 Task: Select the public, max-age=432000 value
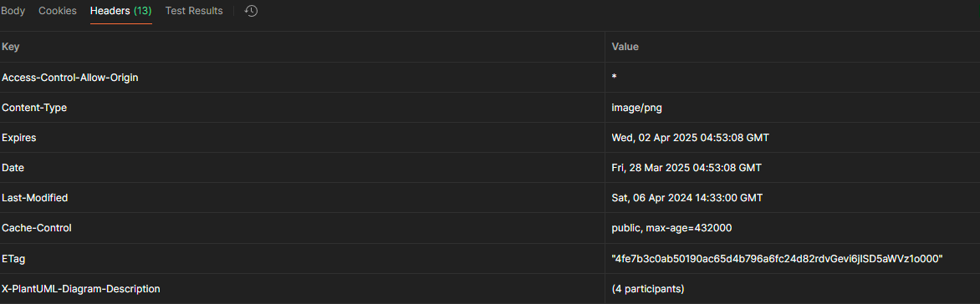(672, 229)
